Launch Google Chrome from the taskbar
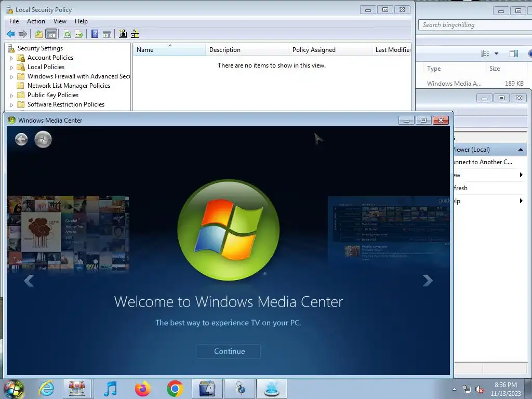This screenshot has height=399, width=532. 175,389
